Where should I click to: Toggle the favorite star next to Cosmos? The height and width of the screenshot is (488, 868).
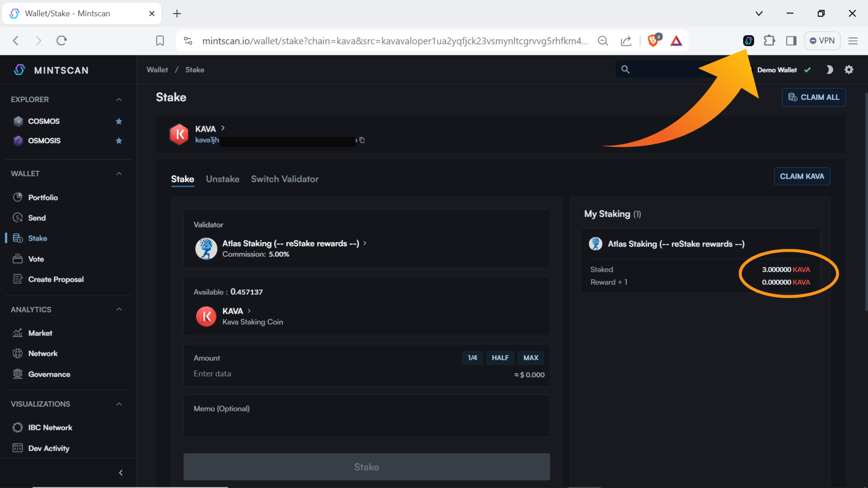119,121
